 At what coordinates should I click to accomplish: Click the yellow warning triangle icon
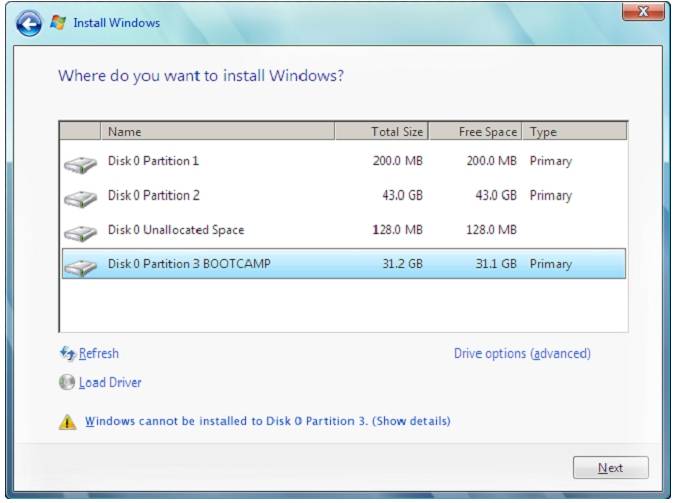[x=67, y=422]
